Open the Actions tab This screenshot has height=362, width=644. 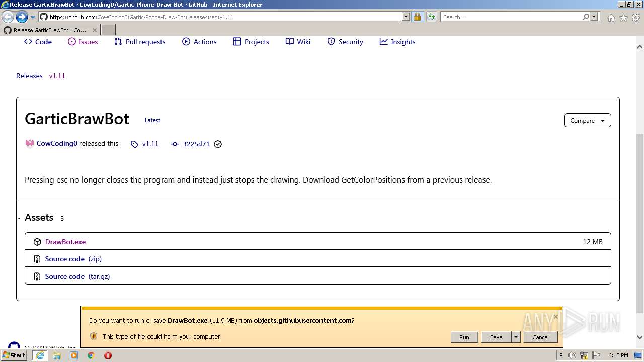coord(199,42)
